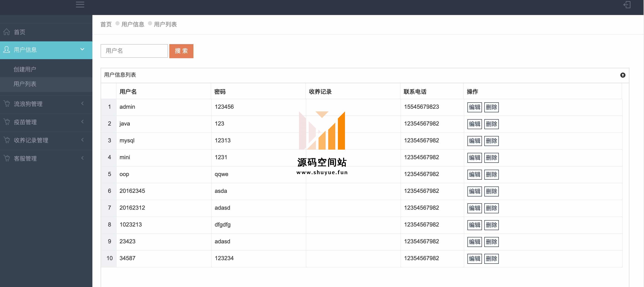644x287 pixels.
Task: Delete the 20162345 user row
Action: point(492,191)
